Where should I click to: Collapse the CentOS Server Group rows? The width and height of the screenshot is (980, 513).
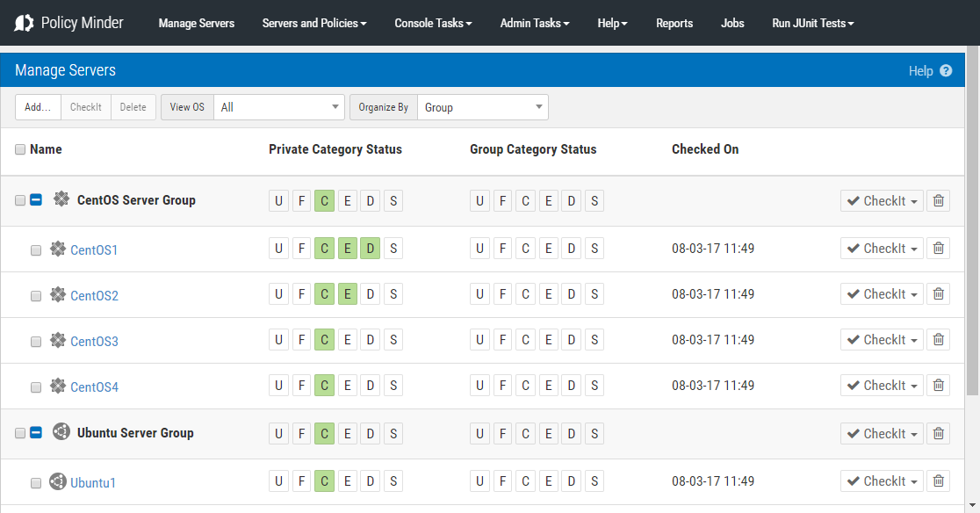pos(36,200)
